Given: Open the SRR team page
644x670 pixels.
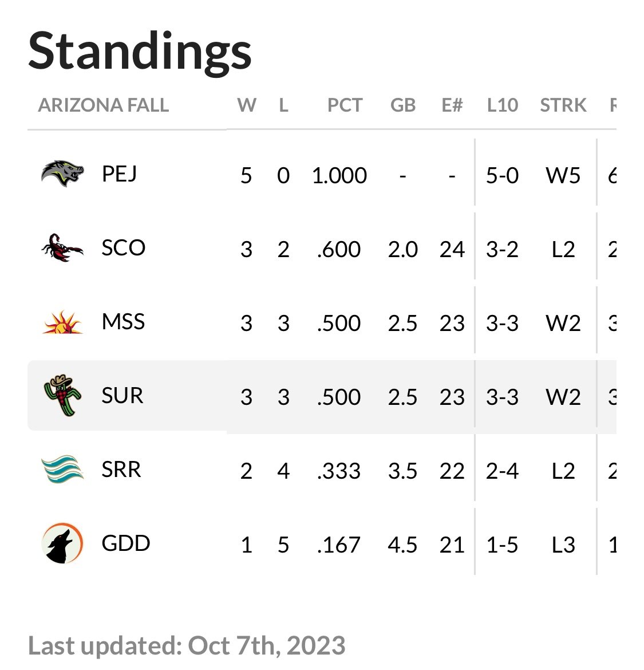Looking at the screenshot, I should click(x=121, y=470).
